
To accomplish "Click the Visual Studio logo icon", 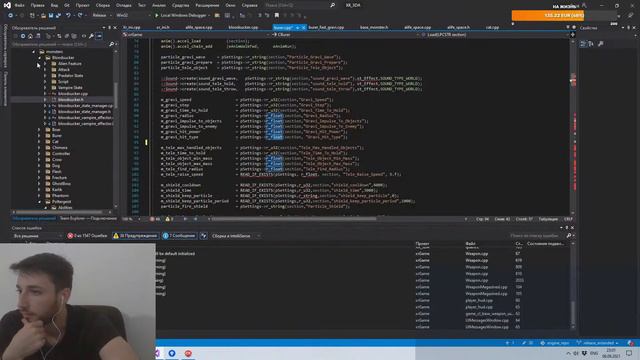I will point(7,5).
